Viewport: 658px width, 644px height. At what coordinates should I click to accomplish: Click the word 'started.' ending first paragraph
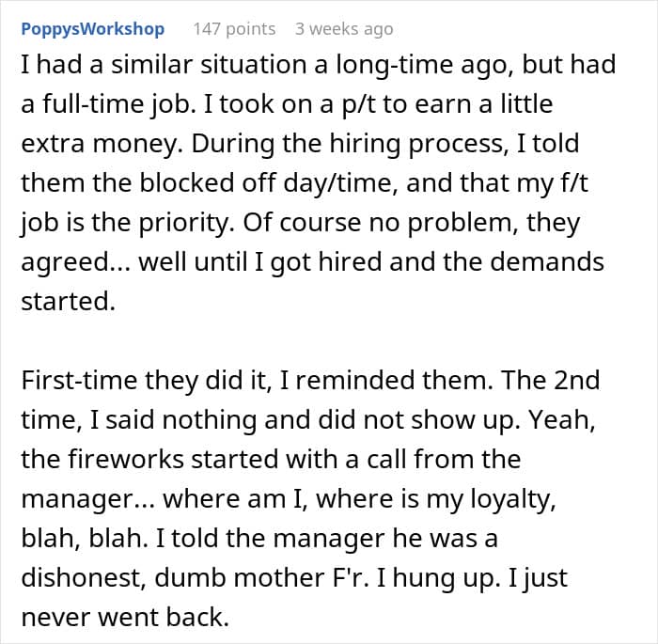(68, 301)
